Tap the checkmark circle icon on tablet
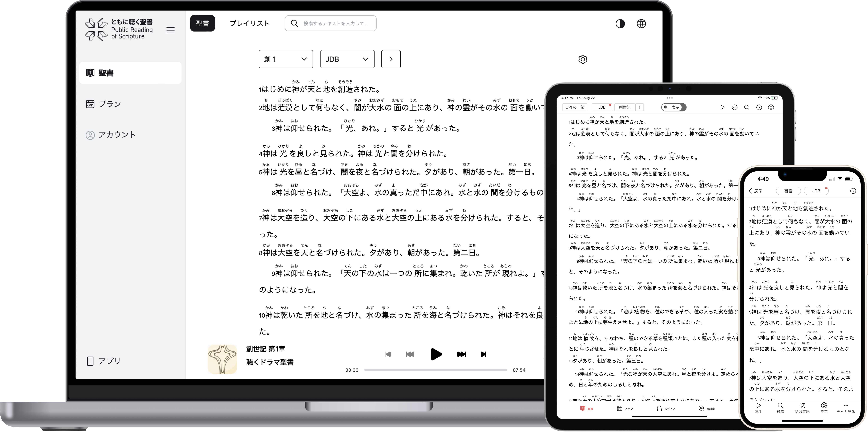 click(x=735, y=107)
